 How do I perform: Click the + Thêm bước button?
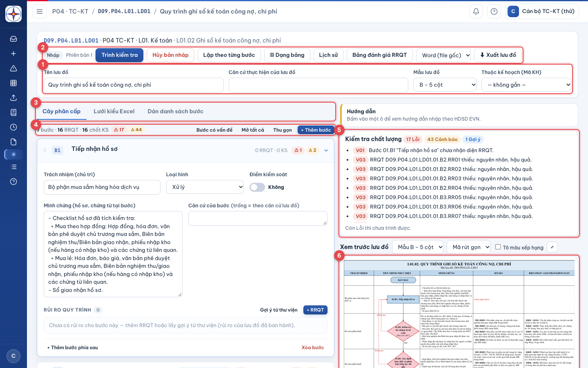point(316,130)
